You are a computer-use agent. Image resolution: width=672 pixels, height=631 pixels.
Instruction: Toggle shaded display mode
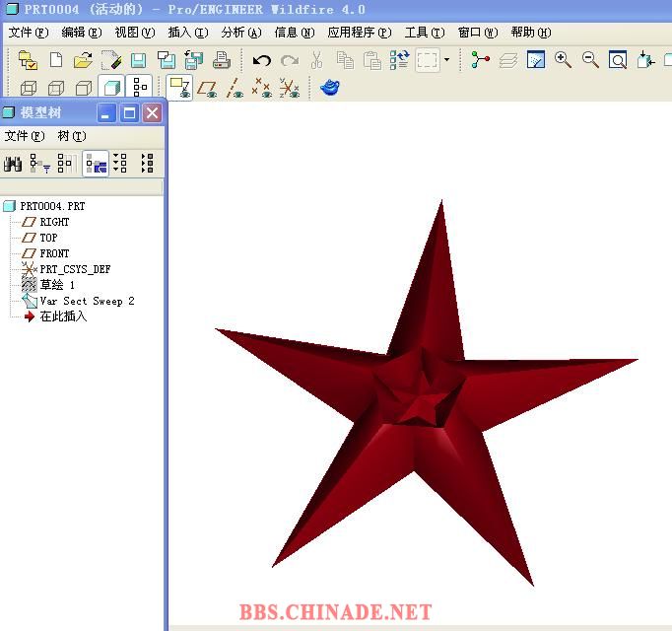click(112, 89)
